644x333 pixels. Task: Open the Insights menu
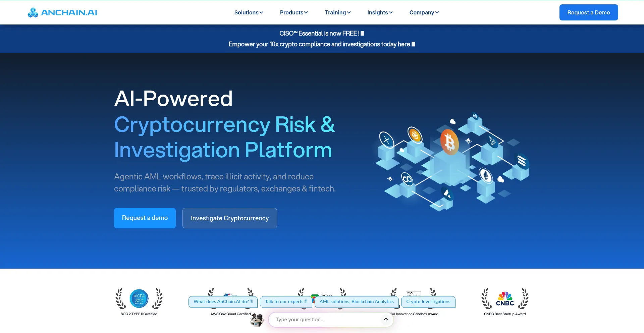(x=379, y=12)
